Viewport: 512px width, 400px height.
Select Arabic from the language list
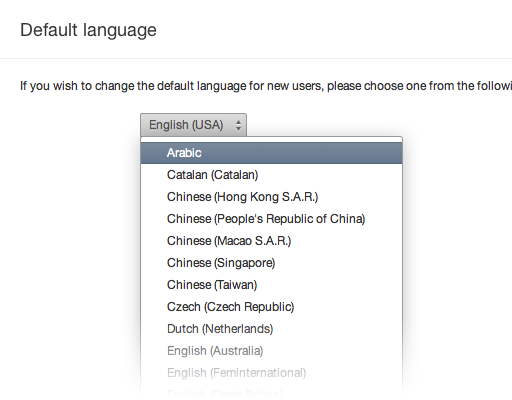coord(271,153)
